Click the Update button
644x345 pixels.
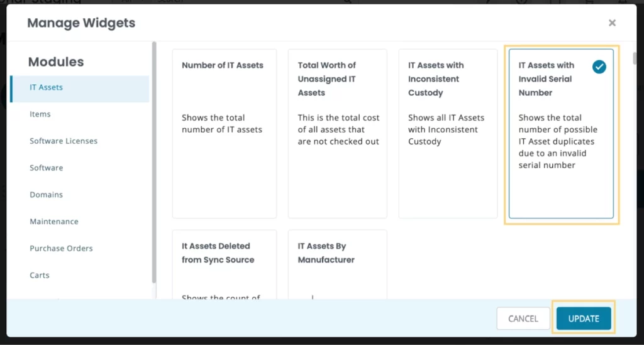coord(583,319)
